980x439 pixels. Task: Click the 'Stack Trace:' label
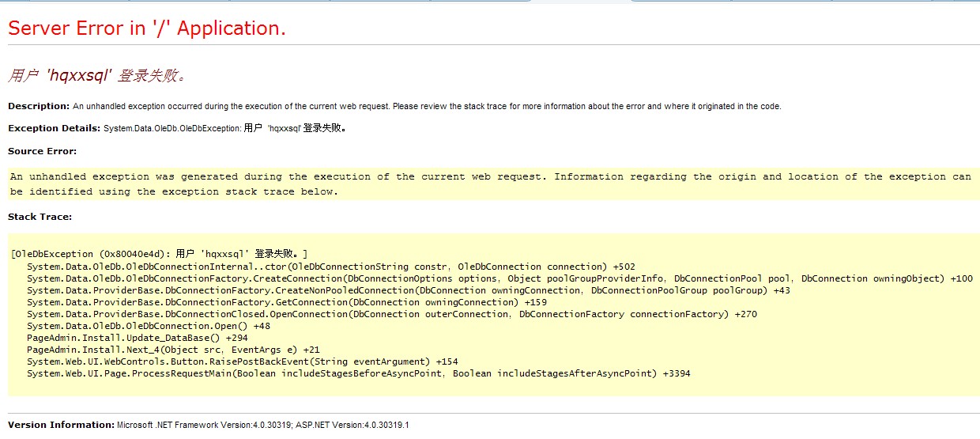[x=40, y=216]
